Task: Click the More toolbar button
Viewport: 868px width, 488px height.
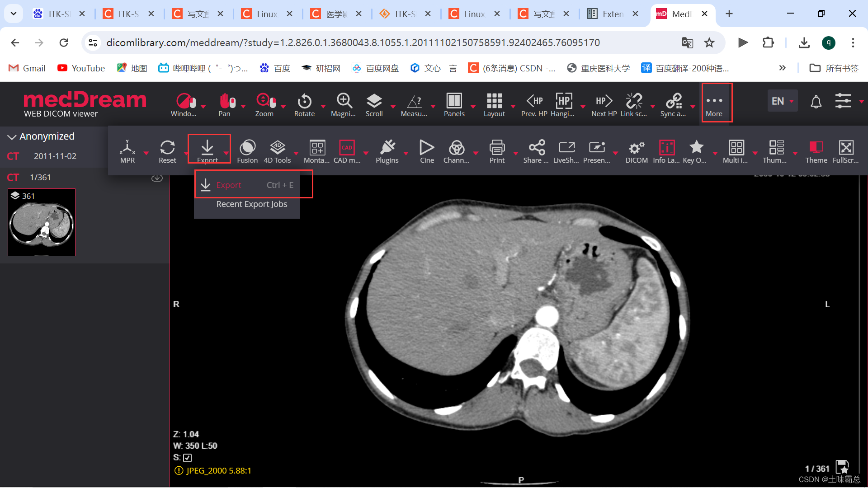Action: point(714,103)
